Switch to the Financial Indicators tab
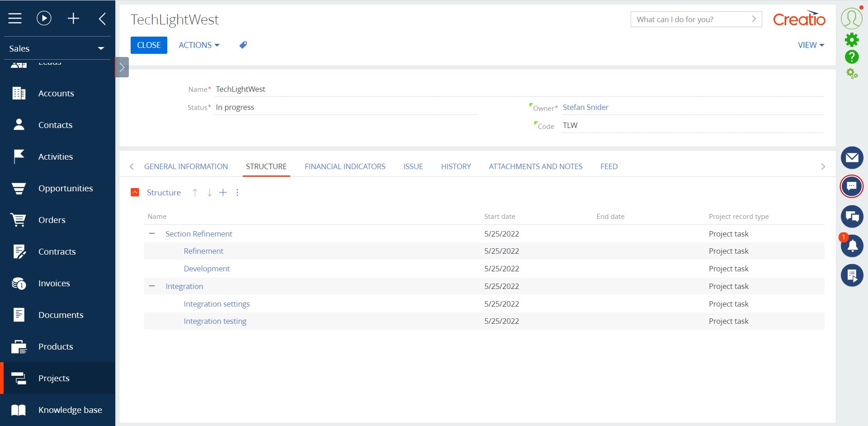The image size is (868, 426). click(x=345, y=166)
